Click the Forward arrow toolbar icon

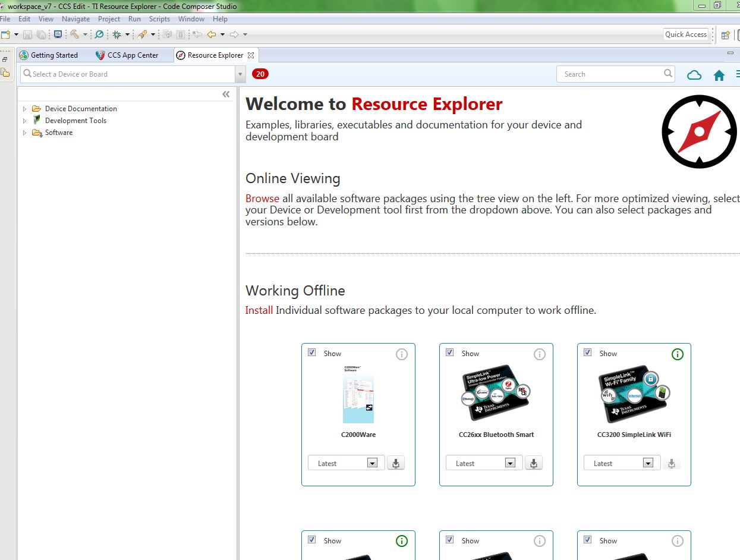click(234, 34)
